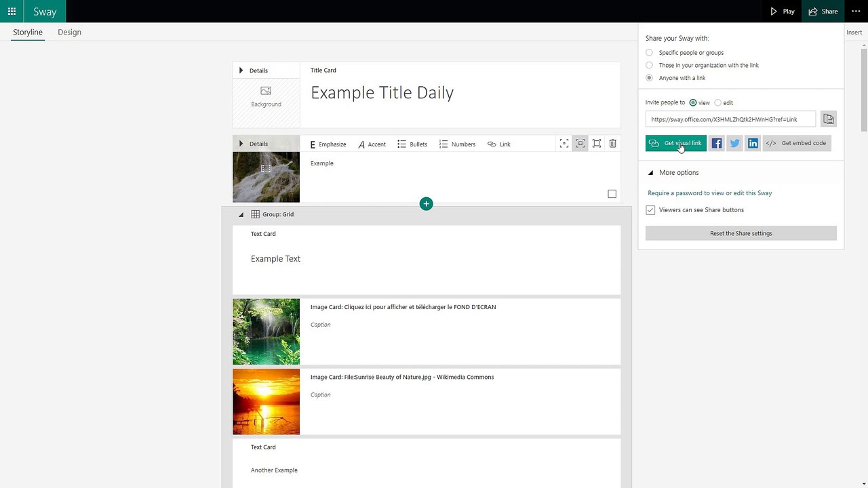Collapse the Group: Grid section
The width and height of the screenshot is (868, 488).
click(241, 214)
